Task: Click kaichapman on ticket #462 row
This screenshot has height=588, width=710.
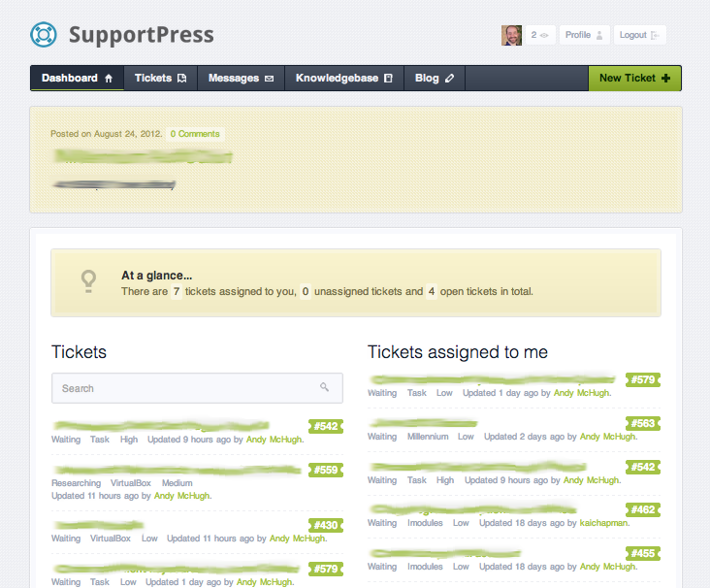Action: point(603,523)
